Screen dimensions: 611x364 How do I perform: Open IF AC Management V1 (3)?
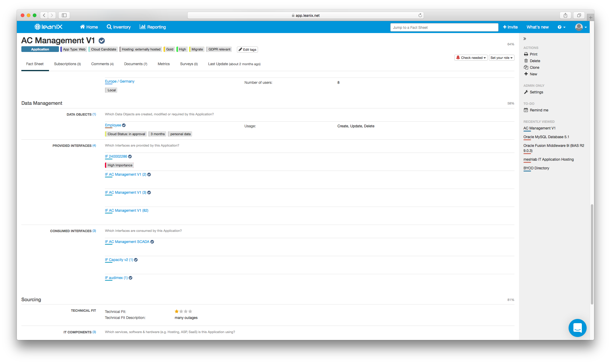pos(126,193)
